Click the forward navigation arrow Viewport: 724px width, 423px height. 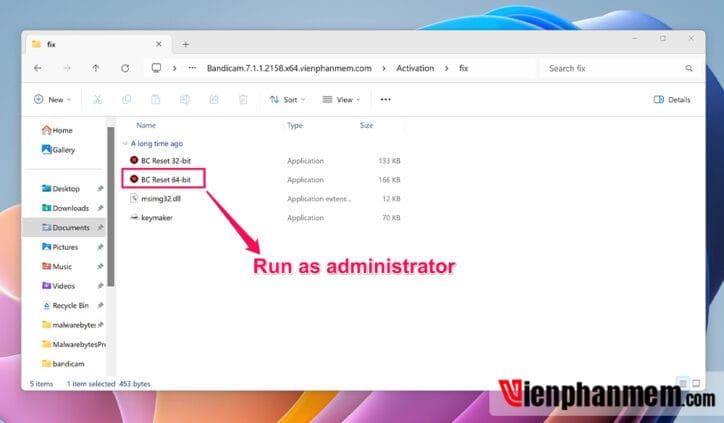(67, 68)
